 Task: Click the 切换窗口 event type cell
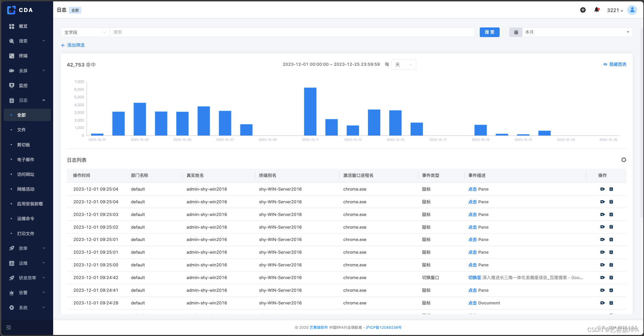431,278
